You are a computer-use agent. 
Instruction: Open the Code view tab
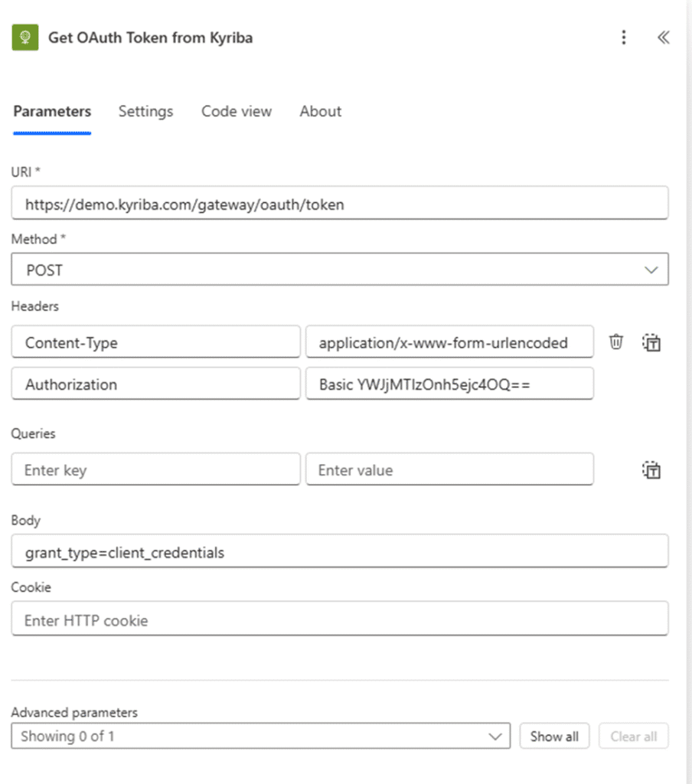click(236, 112)
